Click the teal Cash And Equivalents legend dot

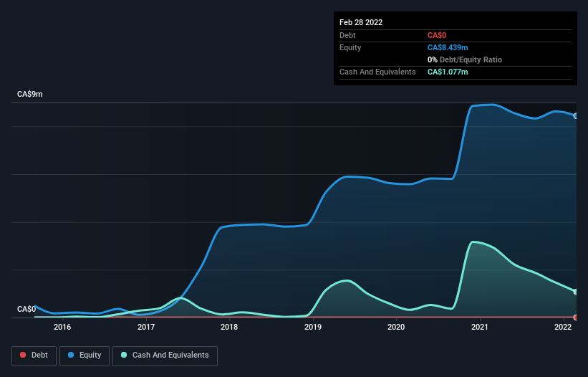tap(124, 355)
